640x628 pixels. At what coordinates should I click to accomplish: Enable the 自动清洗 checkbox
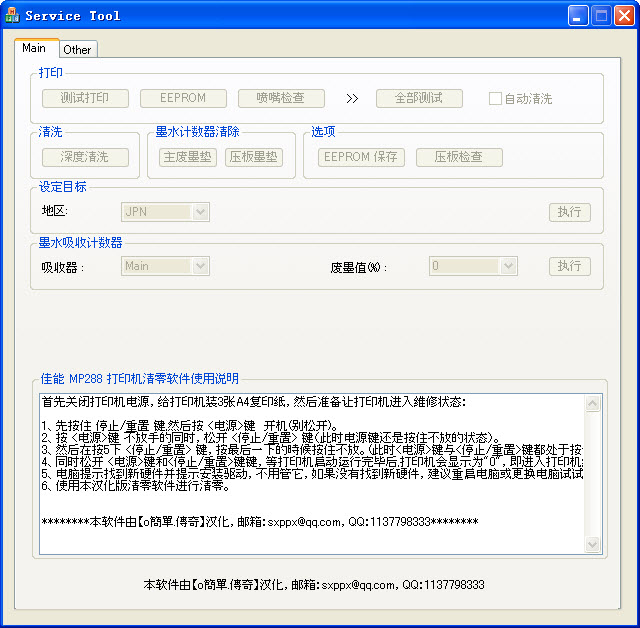pyautogui.click(x=495, y=99)
